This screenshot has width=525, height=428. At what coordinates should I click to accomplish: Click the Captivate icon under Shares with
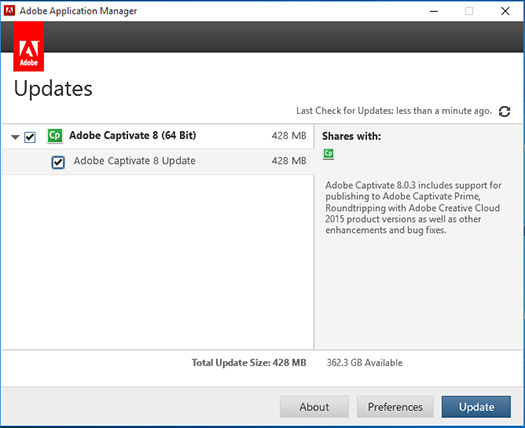(x=328, y=154)
